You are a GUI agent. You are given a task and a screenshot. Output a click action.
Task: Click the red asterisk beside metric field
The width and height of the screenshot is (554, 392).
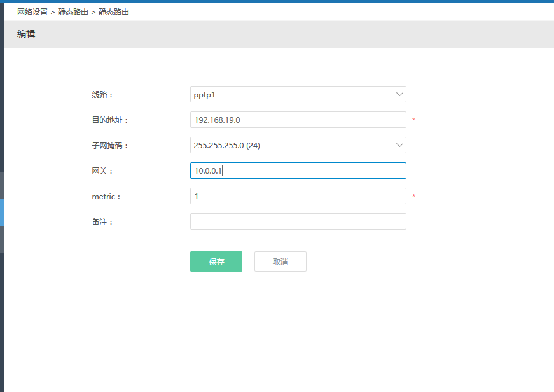click(x=414, y=197)
